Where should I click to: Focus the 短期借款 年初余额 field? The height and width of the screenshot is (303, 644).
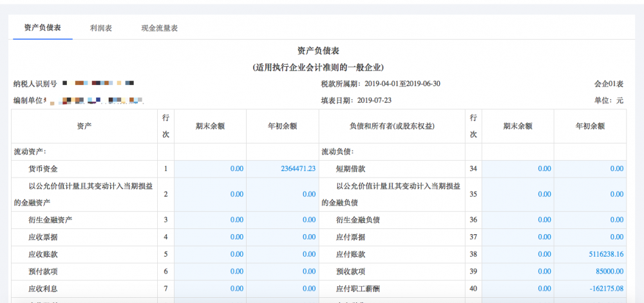[589, 169]
